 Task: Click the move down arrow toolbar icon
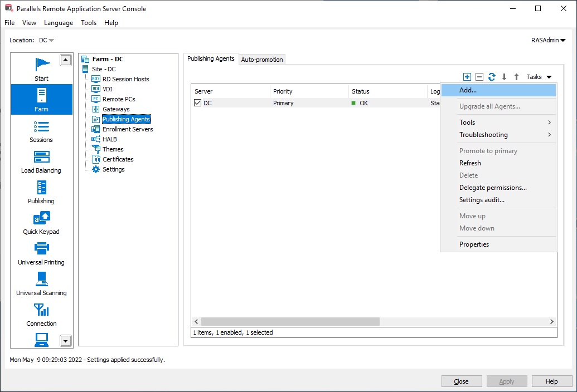504,77
